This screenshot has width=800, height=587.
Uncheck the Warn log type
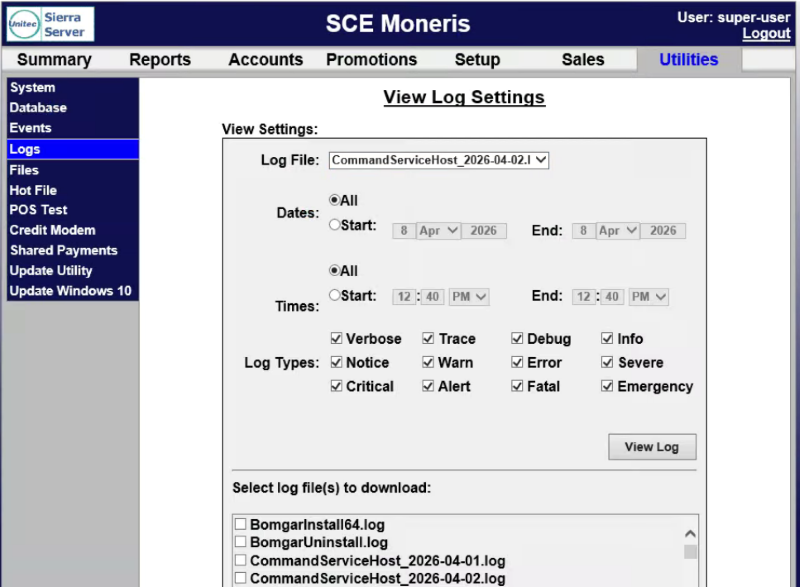428,362
